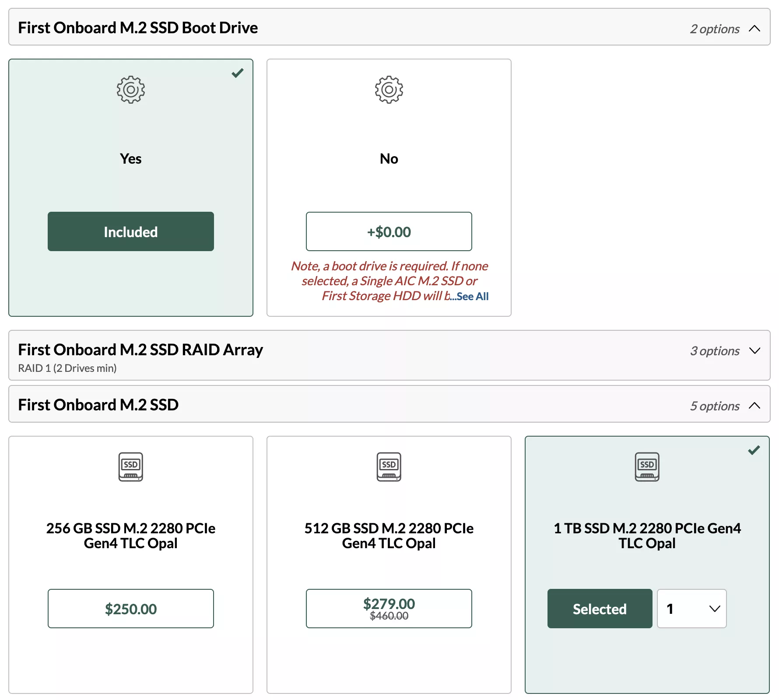779x700 pixels.
Task: Click the red boot drive required note
Action: pyautogui.click(x=389, y=281)
